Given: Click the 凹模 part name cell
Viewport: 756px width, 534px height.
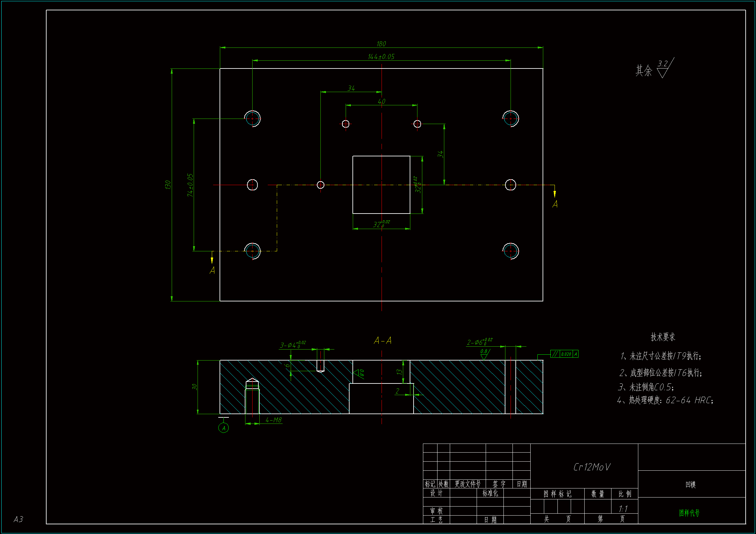Looking at the screenshot, I should coord(690,484).
